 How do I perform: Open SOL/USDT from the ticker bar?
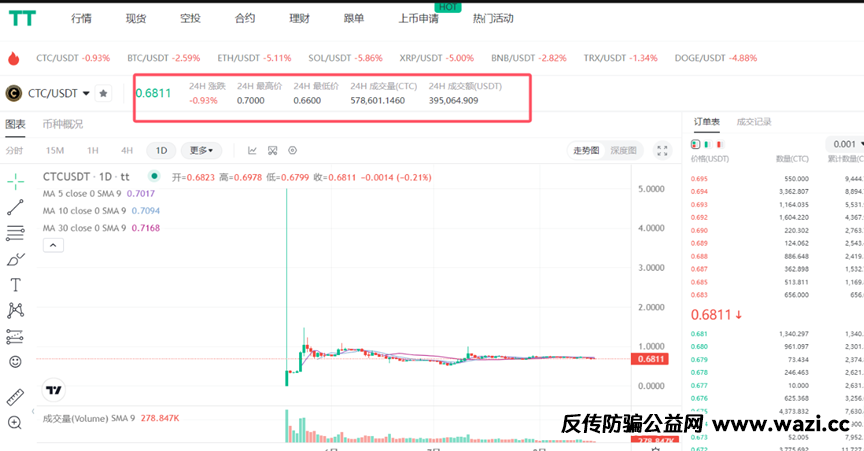[x=345, y=58]
